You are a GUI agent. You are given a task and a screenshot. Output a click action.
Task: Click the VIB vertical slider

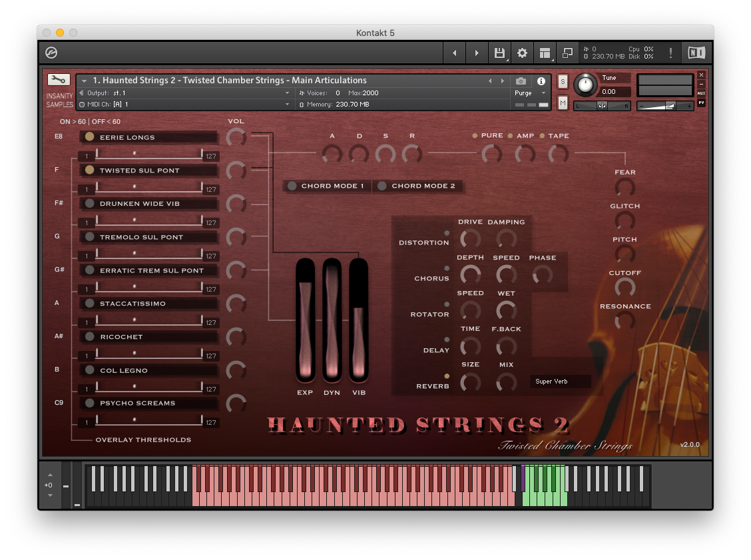pos(359,321)
